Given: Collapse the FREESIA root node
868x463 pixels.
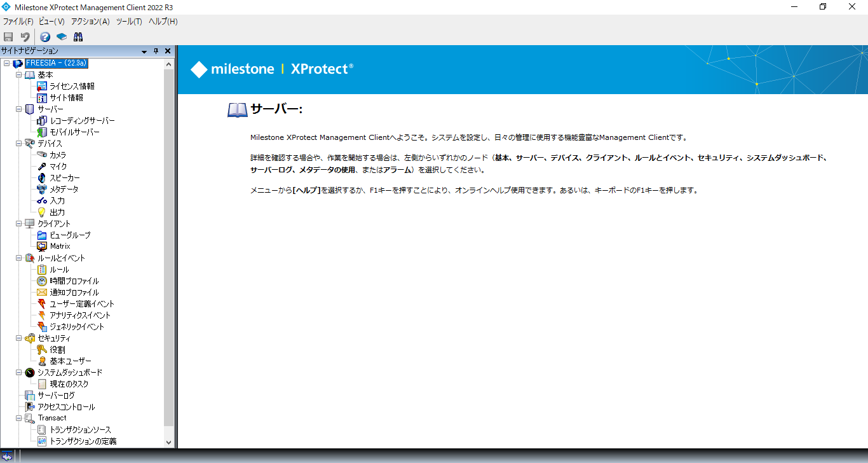Looking at the screenshot, I should (6, 64).
